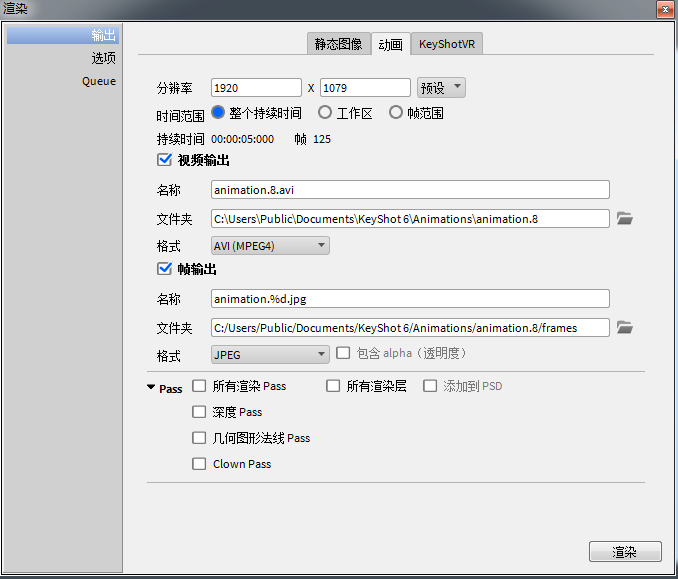Toggle the 帧输出 checkbox
678x579 pixels.
point(165,269)
